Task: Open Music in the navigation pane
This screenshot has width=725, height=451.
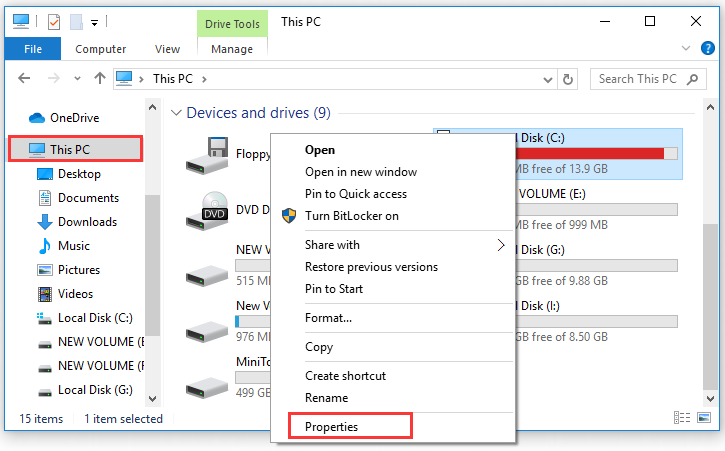Action: [x=64, y=246]
